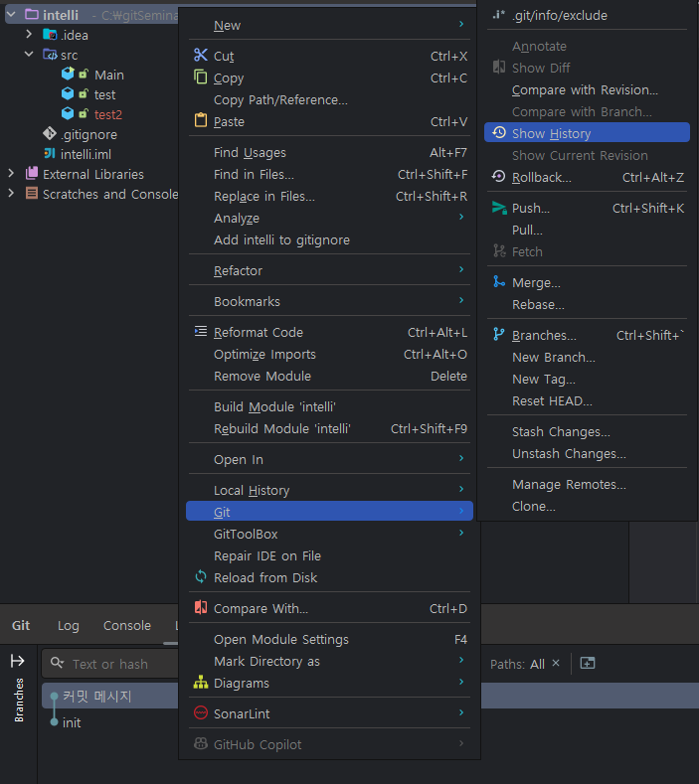
Task: Click the search magnifier in log filter
Action: pos(57,663)
